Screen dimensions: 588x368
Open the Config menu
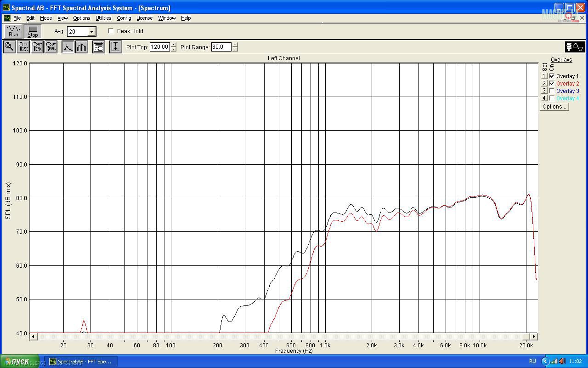(124, 18)
